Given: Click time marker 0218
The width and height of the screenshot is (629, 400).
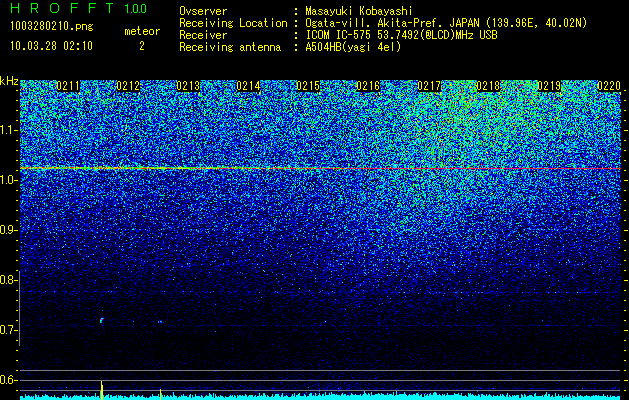Looking at the screenshot, I should (489, 86).
